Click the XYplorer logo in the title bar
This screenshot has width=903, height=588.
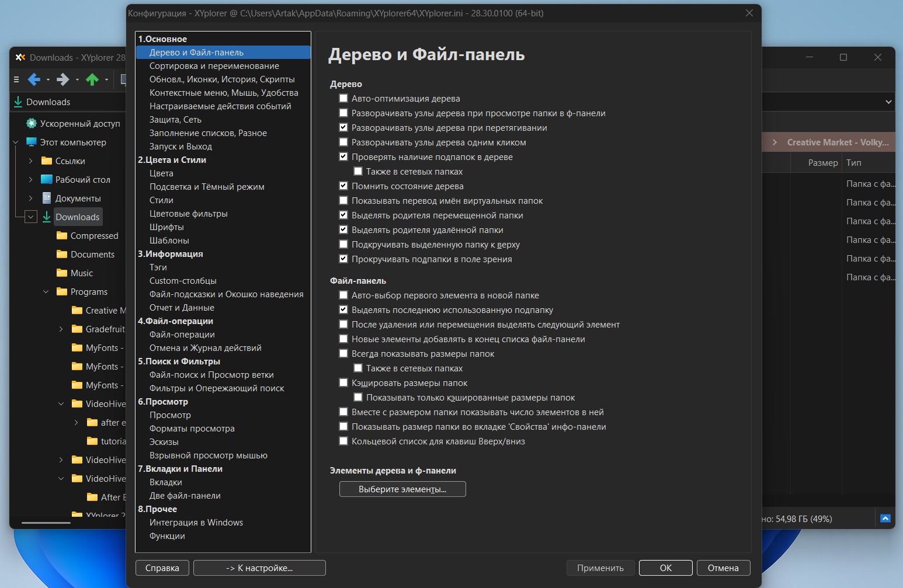pyautogui.click(x=20, y=57)
